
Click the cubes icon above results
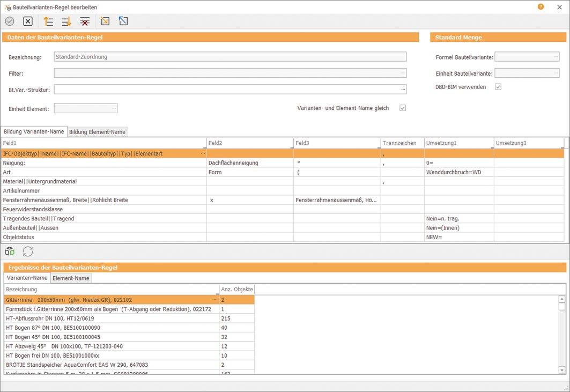[10, 252]
